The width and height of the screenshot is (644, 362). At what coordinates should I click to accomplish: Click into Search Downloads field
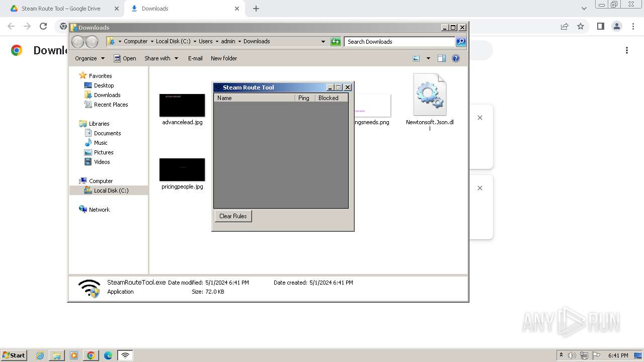pos(399,42)
